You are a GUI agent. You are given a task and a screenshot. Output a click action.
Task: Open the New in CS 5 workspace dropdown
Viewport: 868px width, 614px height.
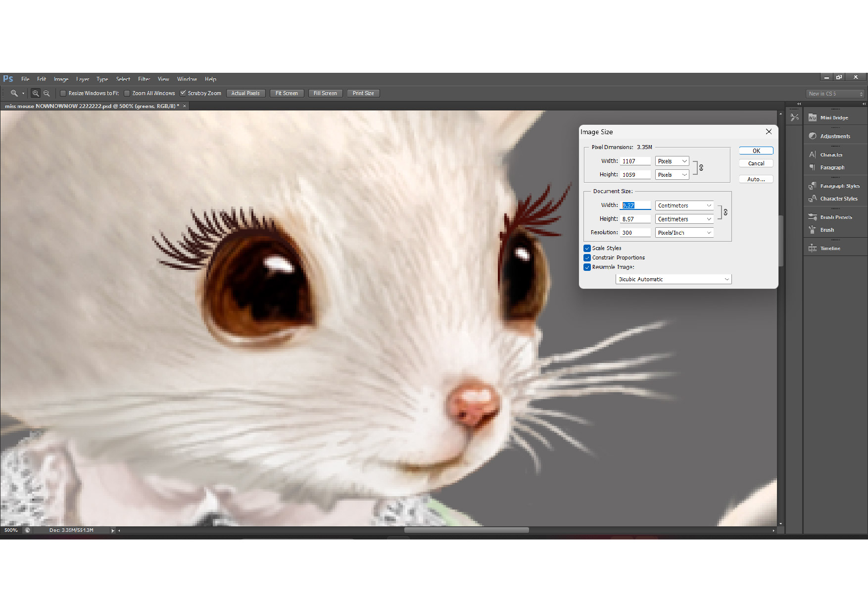(835, 94)
